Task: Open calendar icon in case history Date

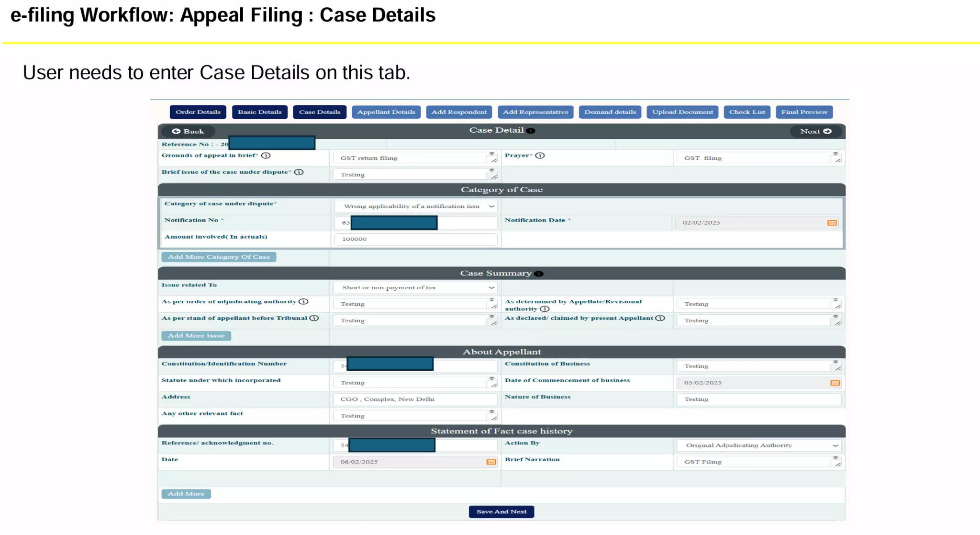Action: coord(491,462)
